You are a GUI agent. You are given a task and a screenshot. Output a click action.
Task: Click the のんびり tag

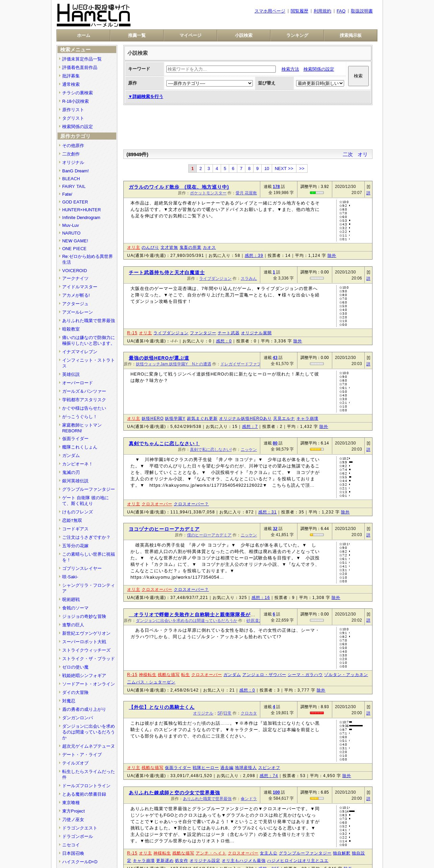150,247
